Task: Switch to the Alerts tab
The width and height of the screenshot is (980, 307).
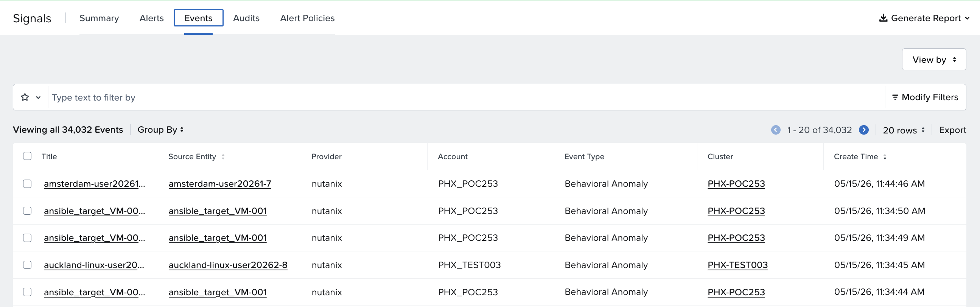Action: point(151,18)
